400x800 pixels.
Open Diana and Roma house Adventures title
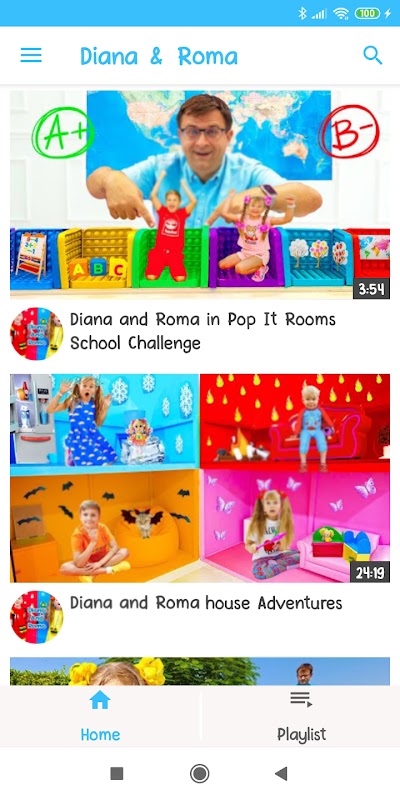pos(206,603)
